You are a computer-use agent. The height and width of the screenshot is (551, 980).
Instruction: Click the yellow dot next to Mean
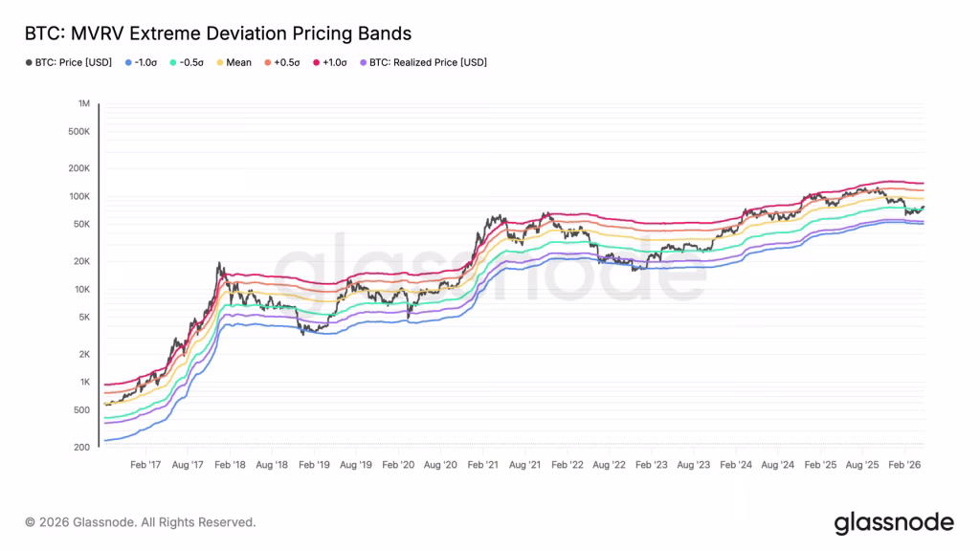219,63
